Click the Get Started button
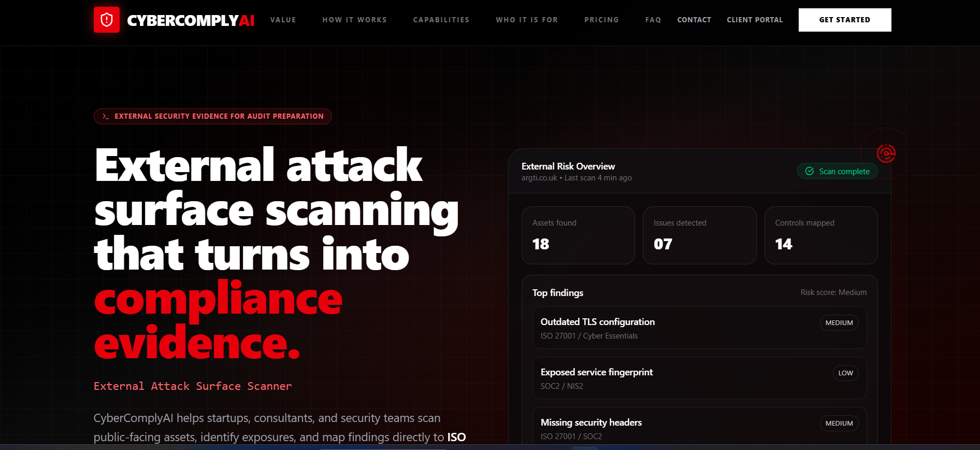The image size is (980, 450). click(x=845, y=20)
